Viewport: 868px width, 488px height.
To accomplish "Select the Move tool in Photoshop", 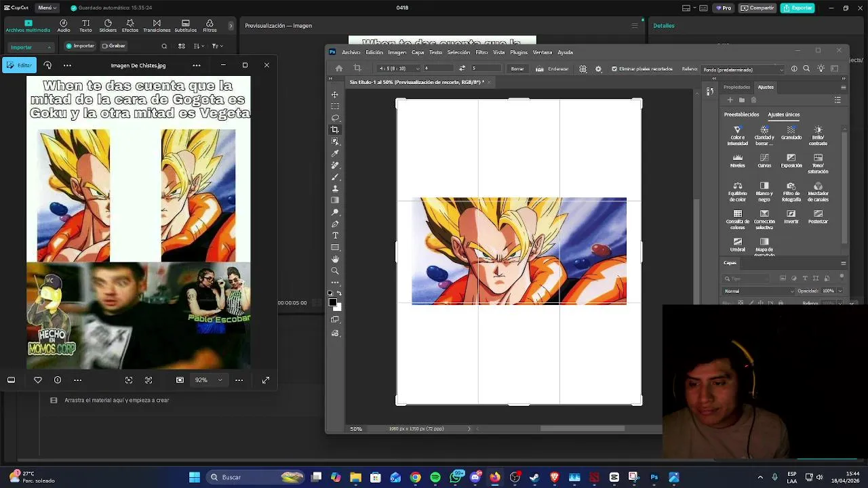I will click(x=335, y=95).
